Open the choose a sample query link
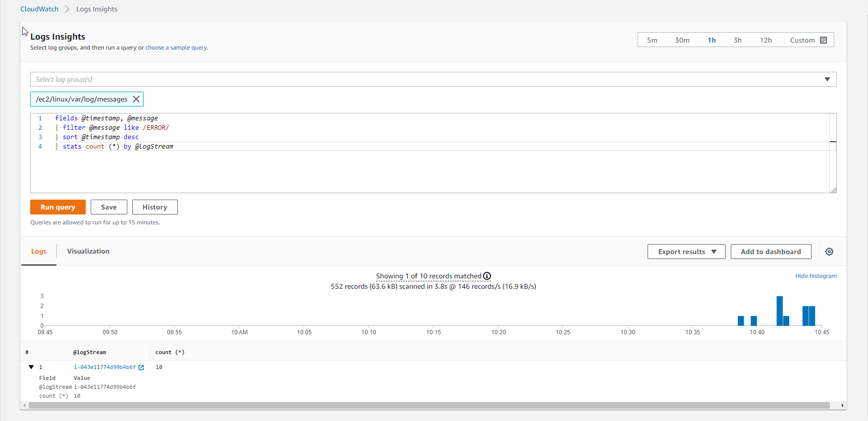The width and height of the screenshot is (868, 421). (x=176, y=48)
